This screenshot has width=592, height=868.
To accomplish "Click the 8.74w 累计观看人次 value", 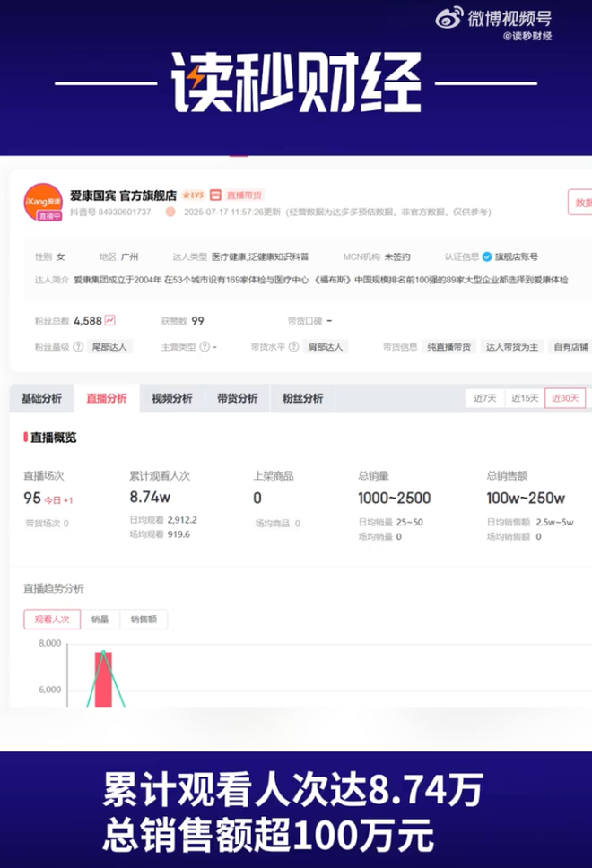I will click(150, 497).
